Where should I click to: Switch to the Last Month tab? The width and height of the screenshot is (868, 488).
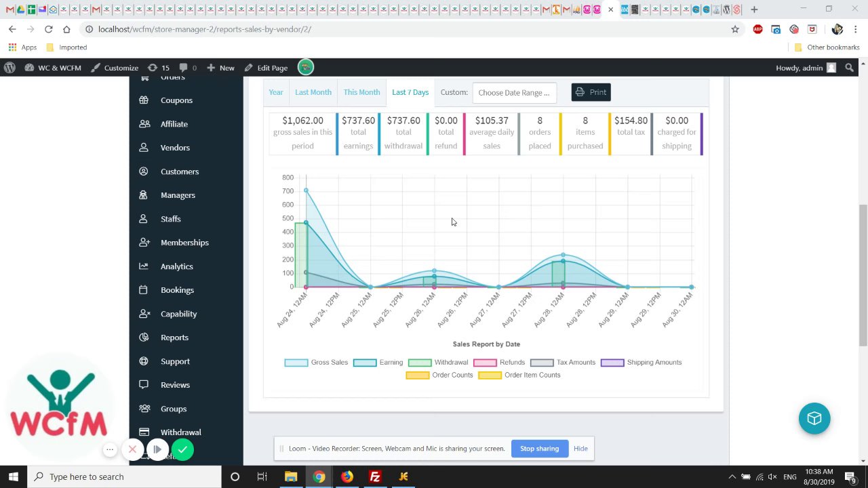(x=313, y=92)
